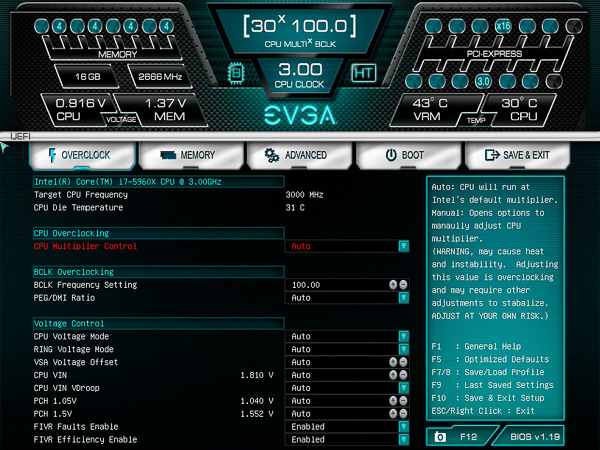Viewport: 600px width, 450px height.
Task: Click the F10 Save & Exit Setup entry
Action: [488, 398]
